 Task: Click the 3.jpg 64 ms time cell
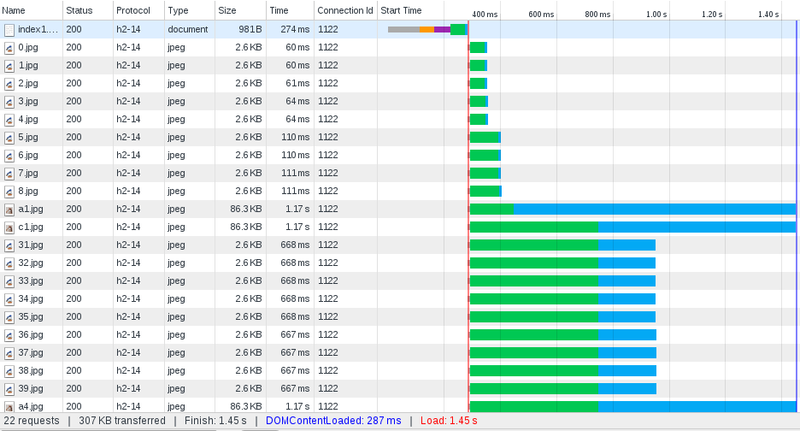297,101
